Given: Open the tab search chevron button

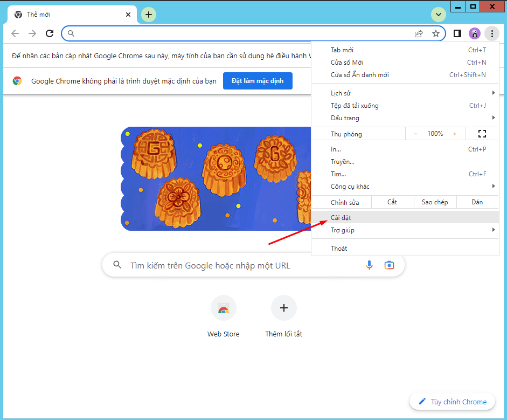Looking at the screenshot, I should [439, 15].
